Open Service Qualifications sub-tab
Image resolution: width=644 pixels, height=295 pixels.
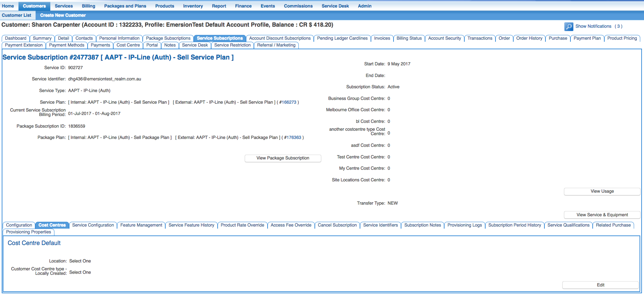point(568,225)
